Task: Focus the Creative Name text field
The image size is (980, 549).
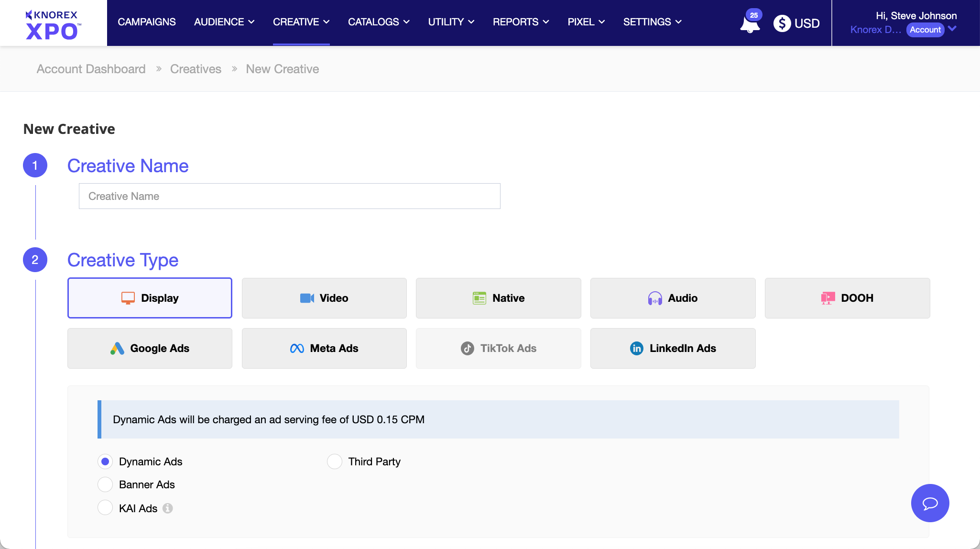Action: [289, 196]
